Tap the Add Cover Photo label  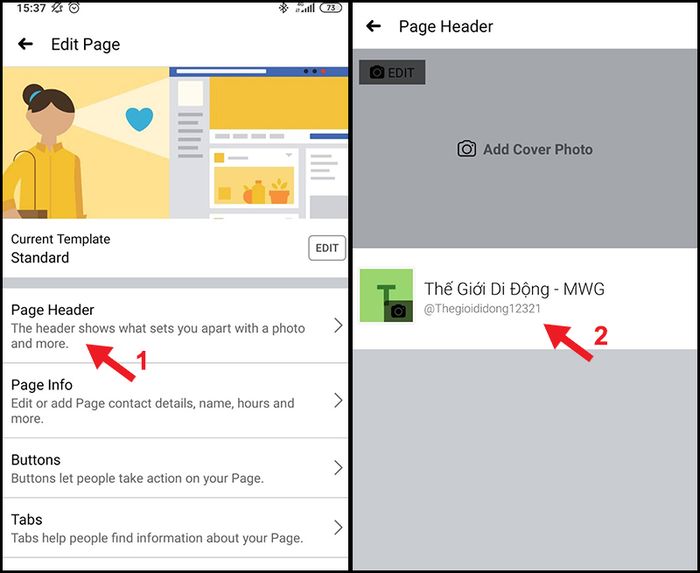click(x=538, y=149)
